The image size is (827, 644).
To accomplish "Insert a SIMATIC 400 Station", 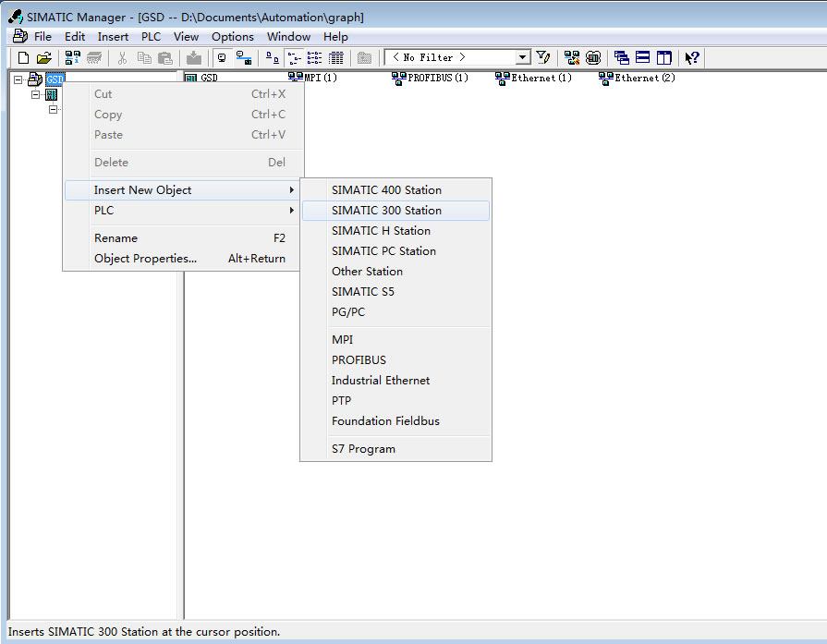I will (395, 190).
